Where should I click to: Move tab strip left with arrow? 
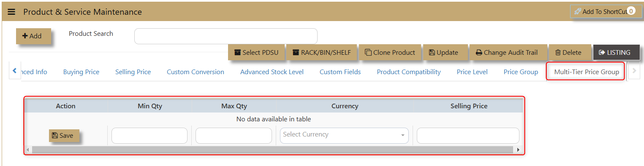[x=14, y=71]
